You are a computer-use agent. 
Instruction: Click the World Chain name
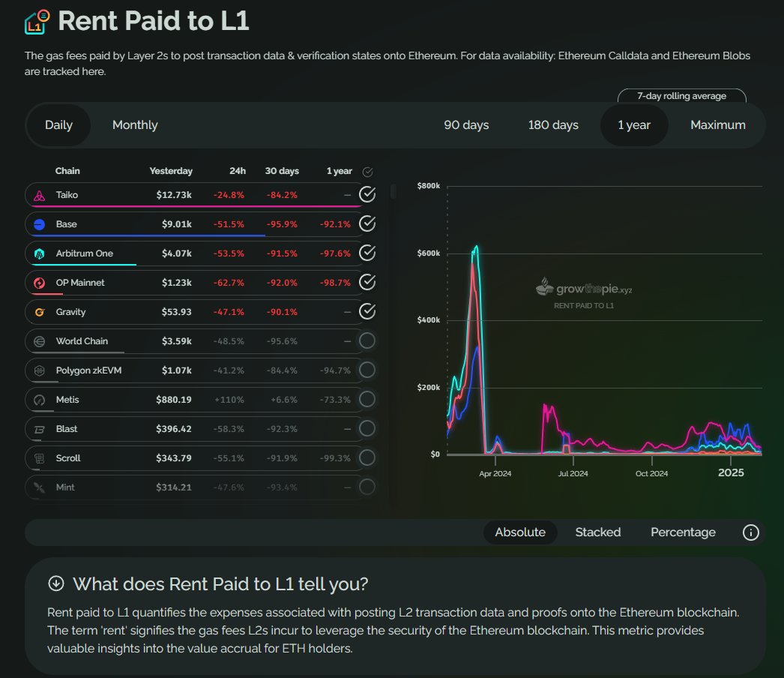click(82, 341)
